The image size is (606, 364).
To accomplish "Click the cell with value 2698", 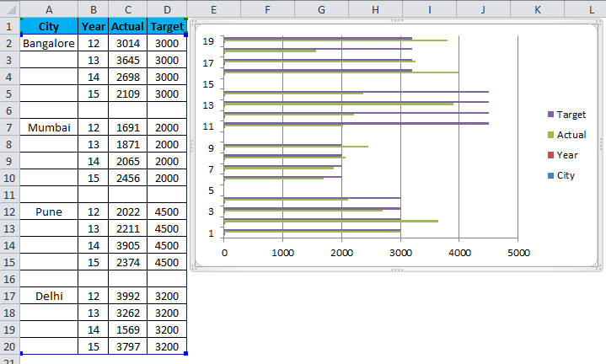I will pyautogui.click(x=128, y=77).
